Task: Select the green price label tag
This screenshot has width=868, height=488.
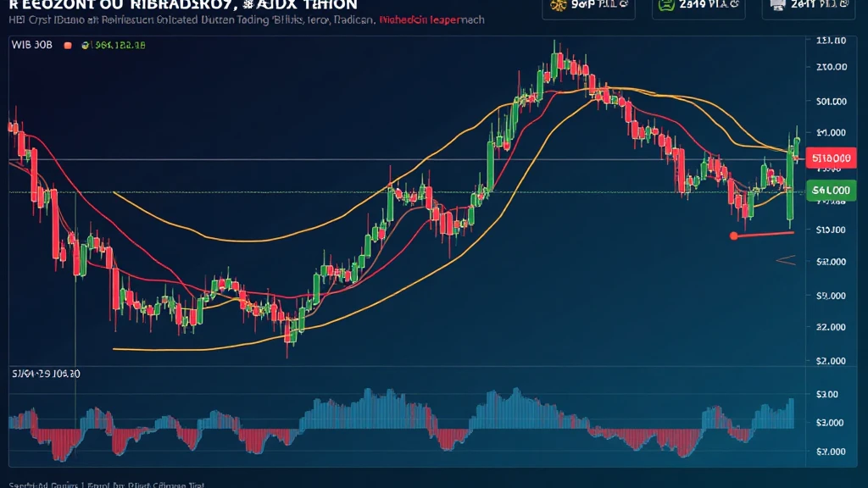Action: (x=831, y=191)
